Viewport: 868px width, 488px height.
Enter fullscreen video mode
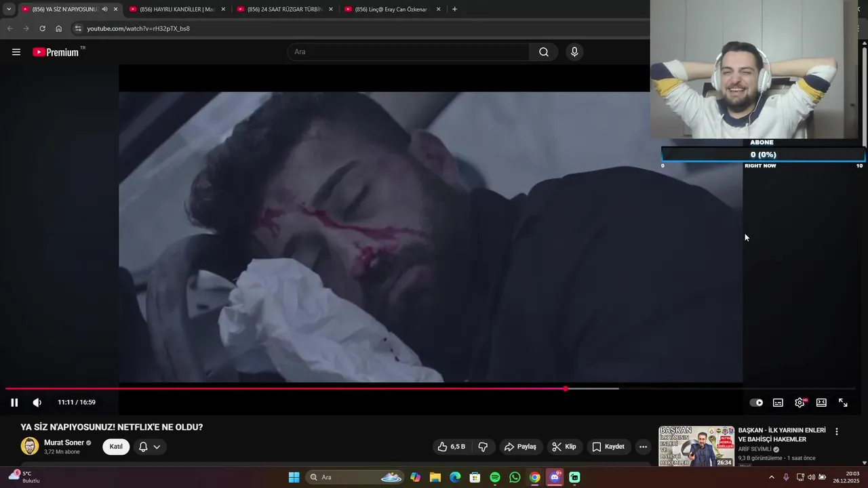pos(843,403)
